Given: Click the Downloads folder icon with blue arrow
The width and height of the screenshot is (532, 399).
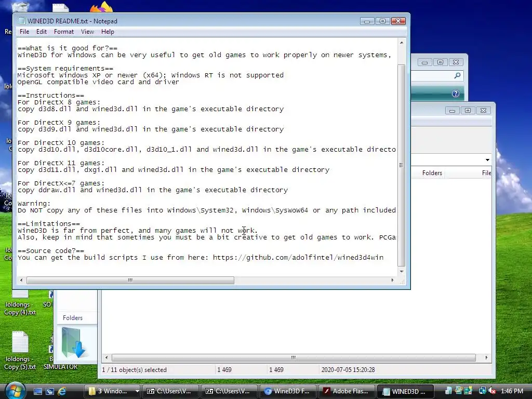Looking at the screenshot, I should [x=74, y=343].
